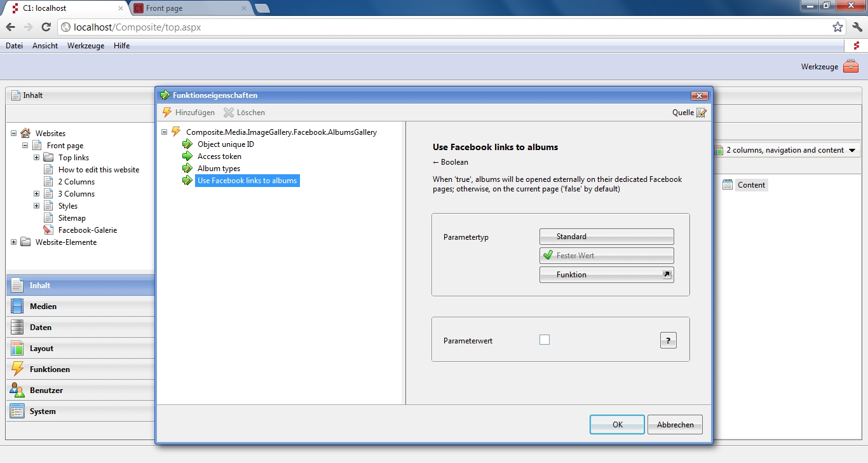The width and height of the screenshot is (868, 463).
Task: Select Funktion parameter type
Action: (606, 275)
